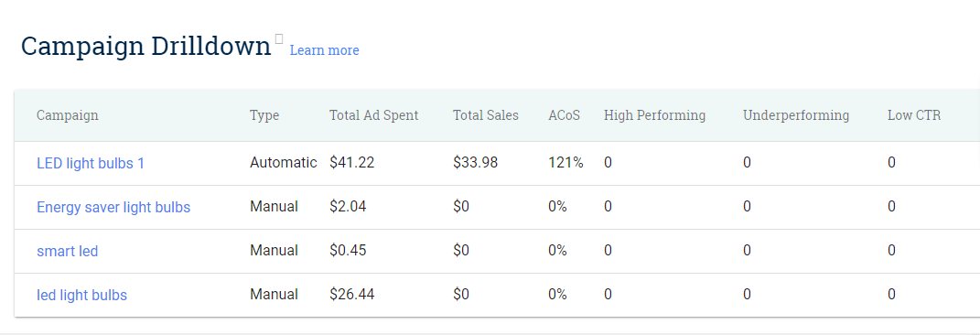The image size is (980, 335).
Task: Select the 121% ACoS cell
Action: point(565,163)
